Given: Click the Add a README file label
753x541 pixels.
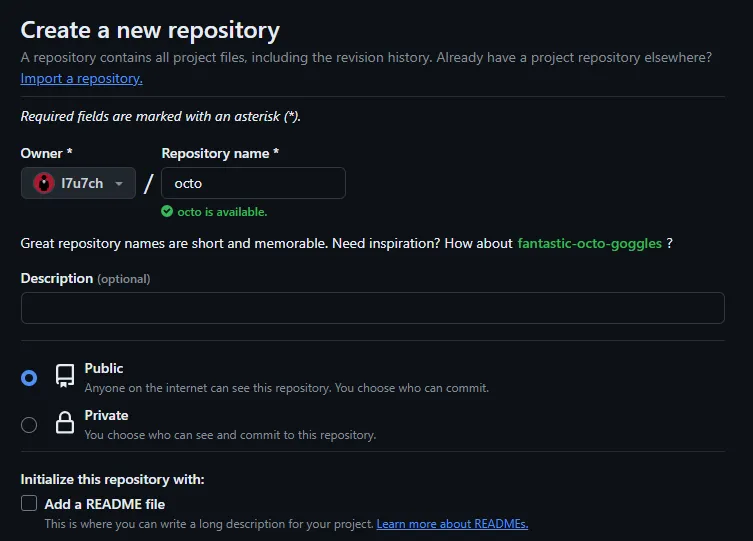Looking at the screenshot, I should [x=105, y=504].
